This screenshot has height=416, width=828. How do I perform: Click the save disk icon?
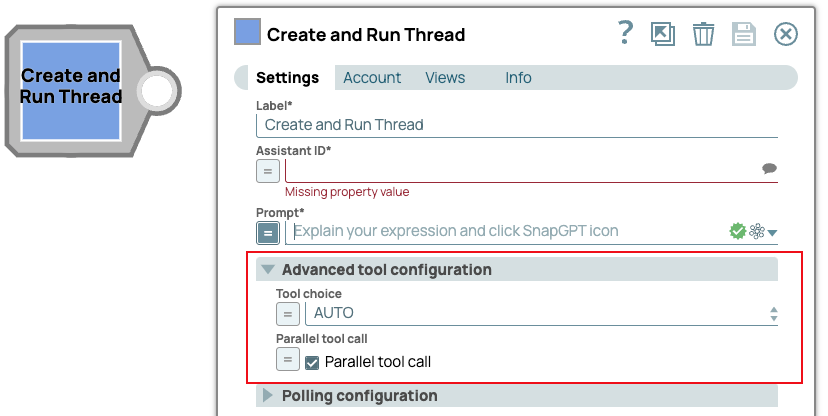coord(744,34)
